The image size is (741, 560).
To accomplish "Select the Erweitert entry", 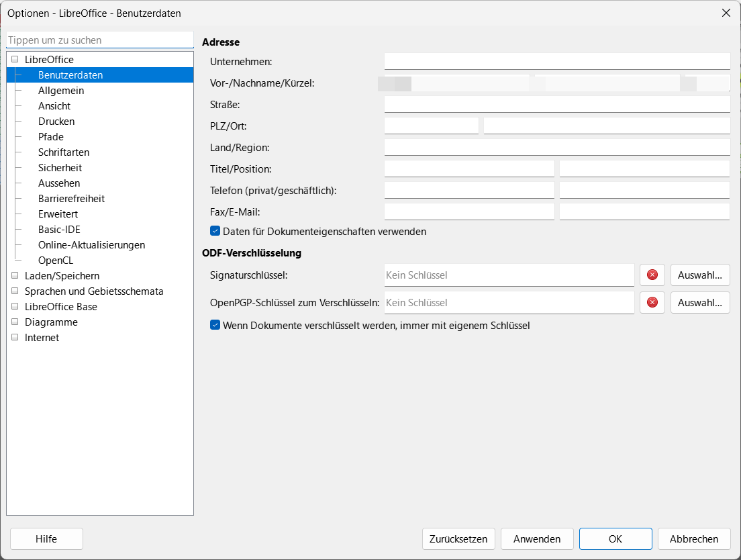I will click(x=58, y=214).
